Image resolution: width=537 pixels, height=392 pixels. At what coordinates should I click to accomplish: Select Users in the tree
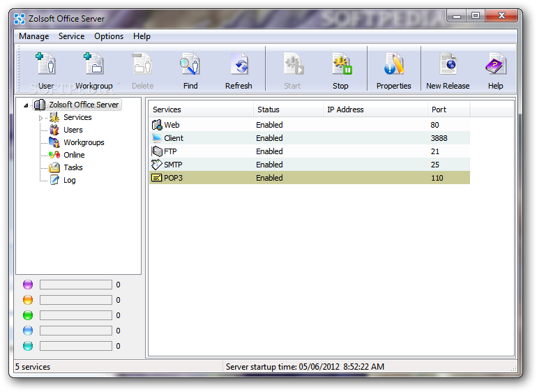click(73, 130)
